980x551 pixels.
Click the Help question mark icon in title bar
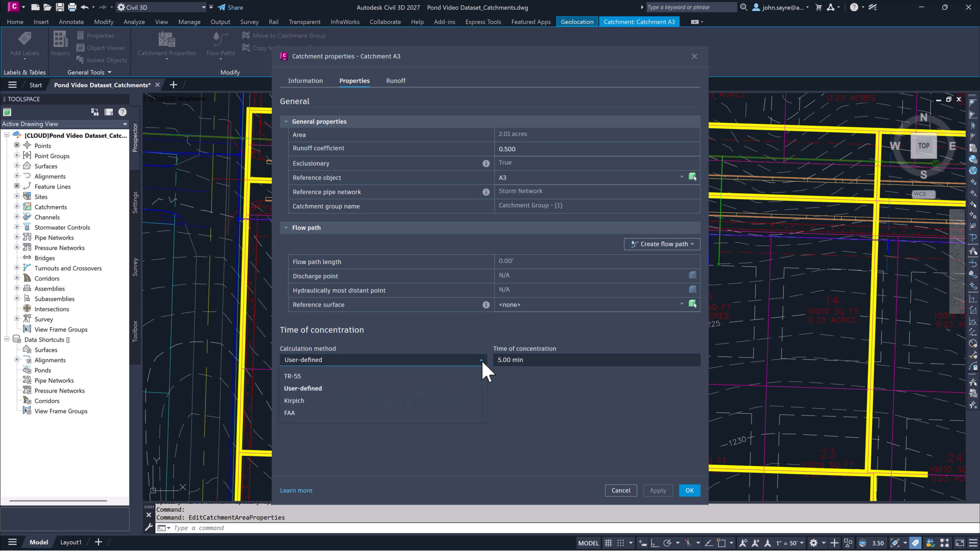(x=854, y=7)
